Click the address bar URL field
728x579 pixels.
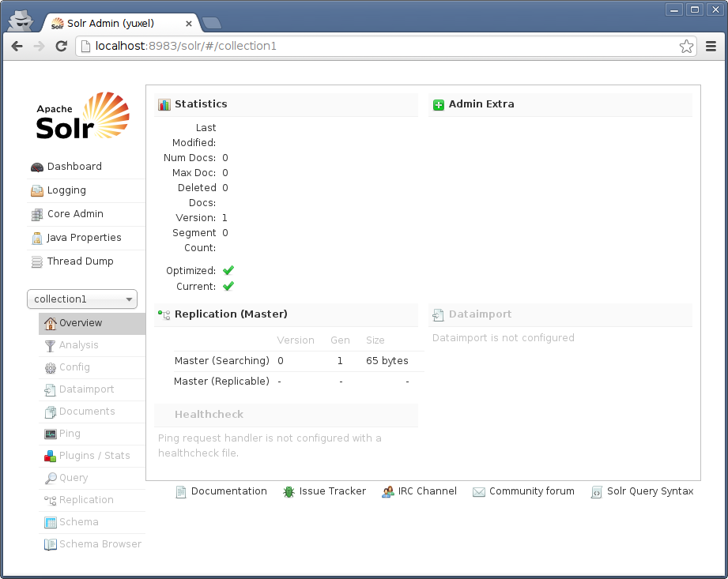(387, 47)
